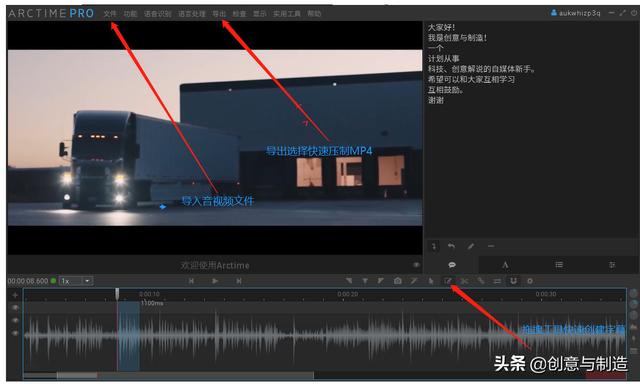Click the mark-in left flag icon
Viewport: 640px width, 384px height.
[x=349, y=281]
